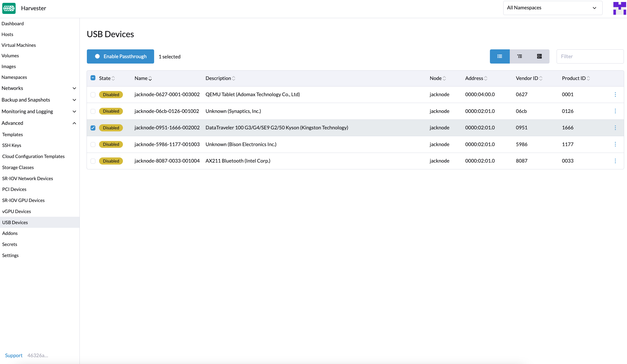Open the All Namespaces dropdown

pyautogui.click(x=552, y=7)
